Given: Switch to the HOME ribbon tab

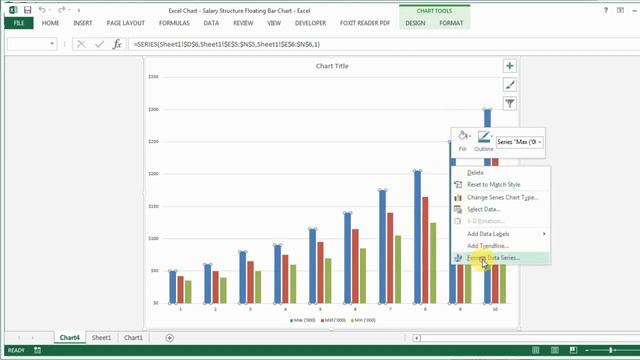Looking at the screenshot, I should click(50, 23).
